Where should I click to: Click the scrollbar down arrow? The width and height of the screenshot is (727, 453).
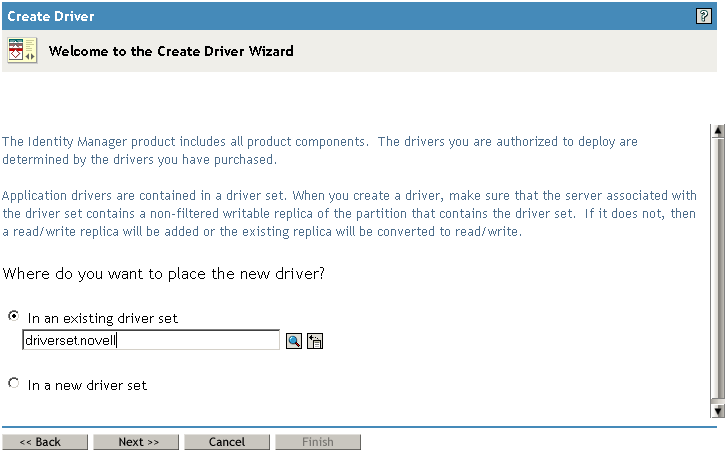coord(717,410)
